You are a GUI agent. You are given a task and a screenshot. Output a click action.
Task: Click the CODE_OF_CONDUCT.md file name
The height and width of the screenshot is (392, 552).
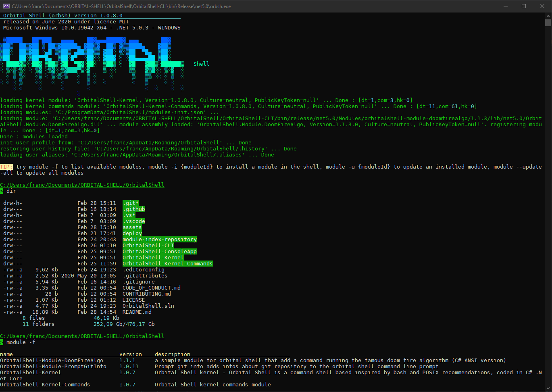coord(152,288)
